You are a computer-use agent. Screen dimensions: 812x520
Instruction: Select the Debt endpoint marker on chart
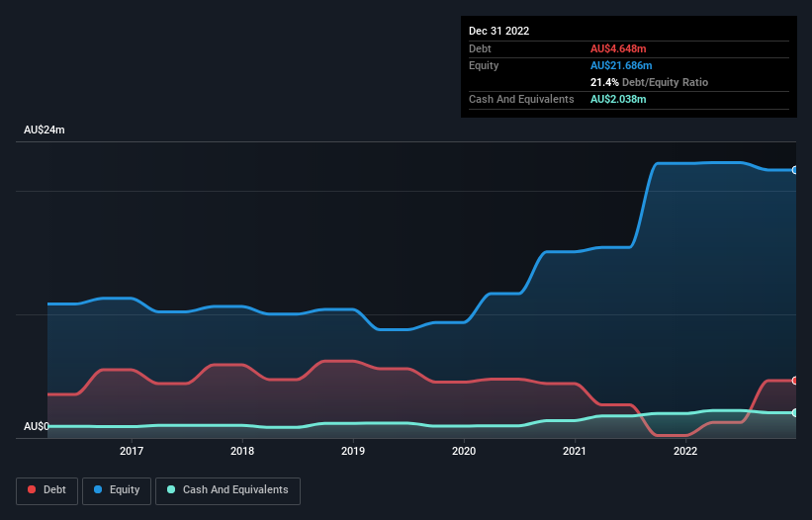[795, 381]
